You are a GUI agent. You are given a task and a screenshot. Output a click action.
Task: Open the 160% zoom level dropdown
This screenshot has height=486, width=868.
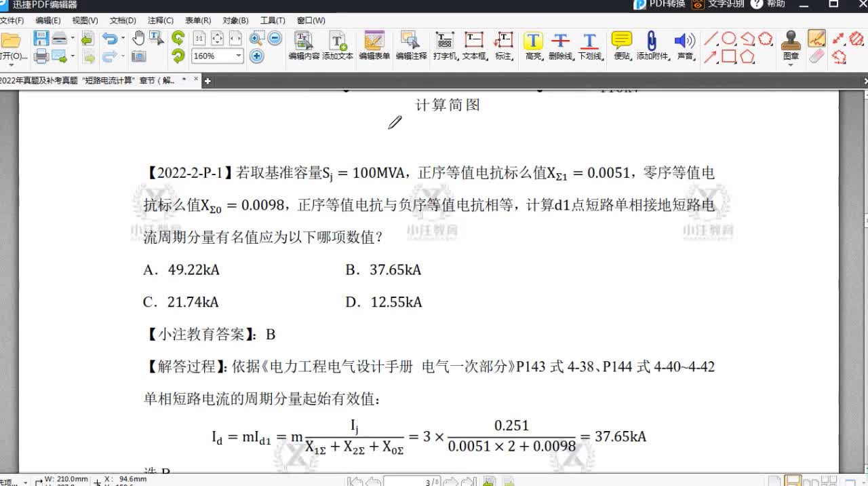coord(239,56)
